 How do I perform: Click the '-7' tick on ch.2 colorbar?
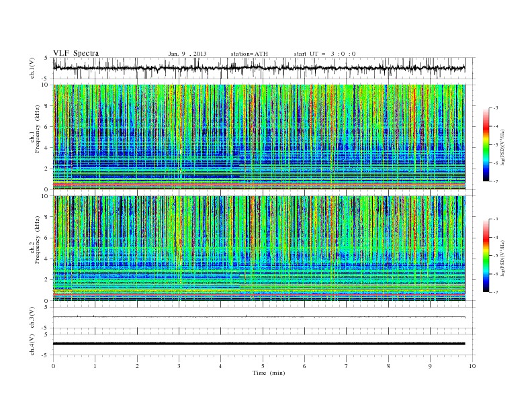(496, 292)
